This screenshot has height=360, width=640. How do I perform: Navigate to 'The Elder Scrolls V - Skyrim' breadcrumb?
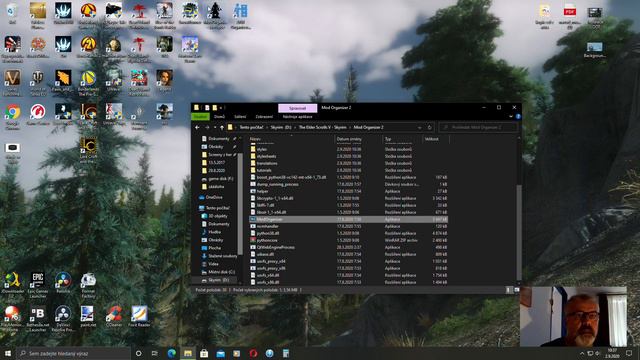click(x=322, y=127)
